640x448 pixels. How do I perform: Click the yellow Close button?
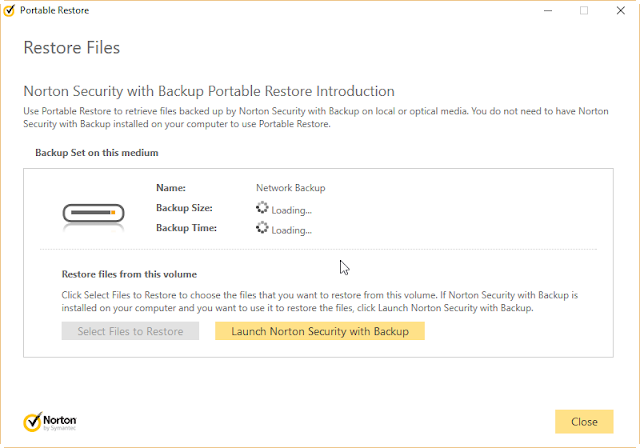pos(584,421)
